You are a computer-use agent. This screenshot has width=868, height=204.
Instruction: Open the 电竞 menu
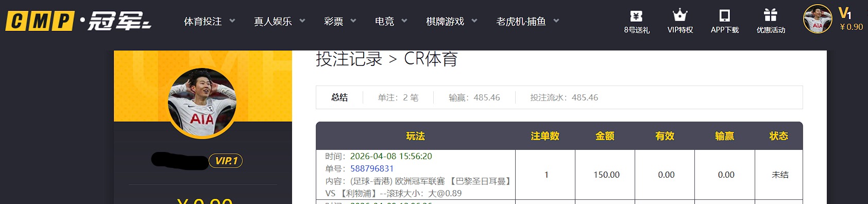point(385,21)
